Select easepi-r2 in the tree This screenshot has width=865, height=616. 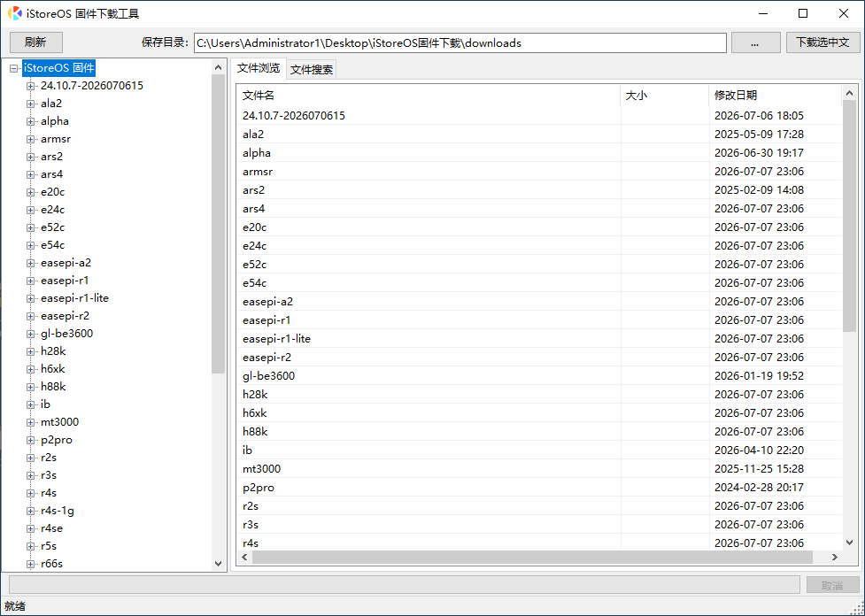66,315
